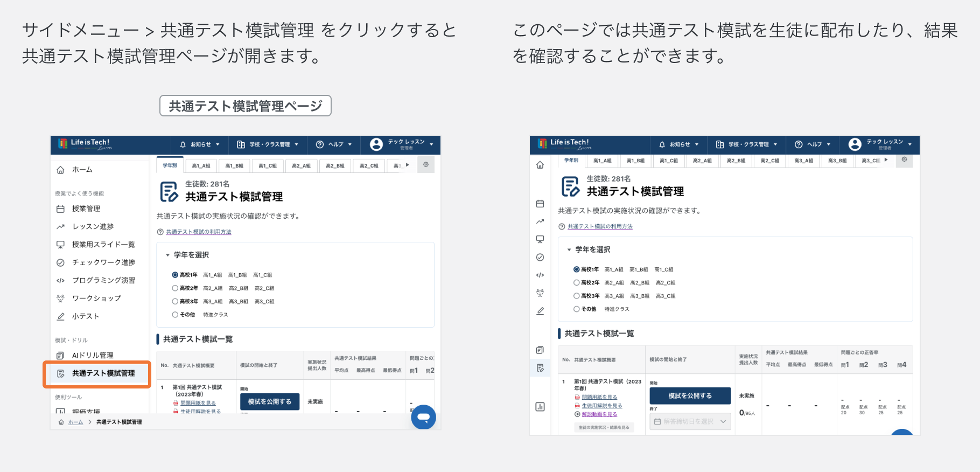
Task: Select 高校2年 radio in right screenshot
Action: pyautogui.click(x=577, y=282)
